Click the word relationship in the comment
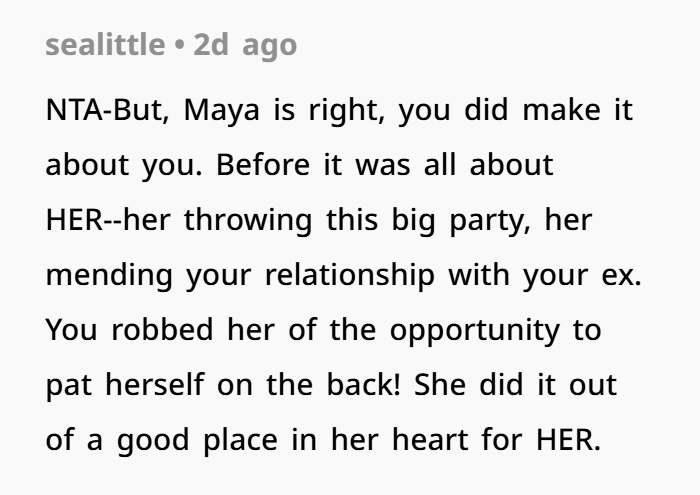This screenshot has height=495, width=700. click(x=350, y=275)
